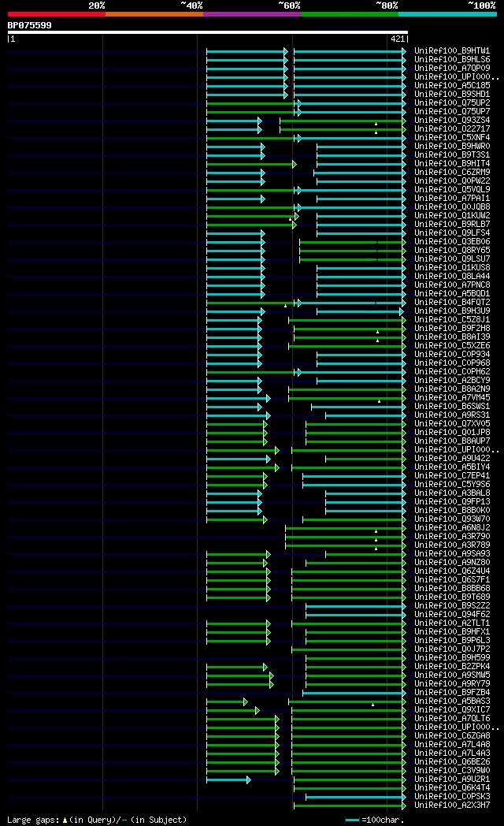Select hit label UniRef100_B4FQT2
504x826 pixels.
452,302
